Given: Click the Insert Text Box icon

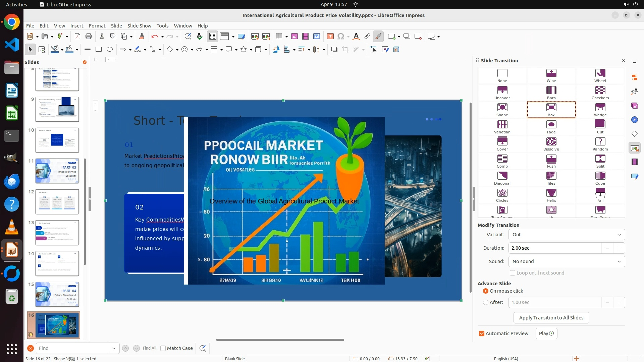Looking at the screenshot, I should click(x=330, y=37).
